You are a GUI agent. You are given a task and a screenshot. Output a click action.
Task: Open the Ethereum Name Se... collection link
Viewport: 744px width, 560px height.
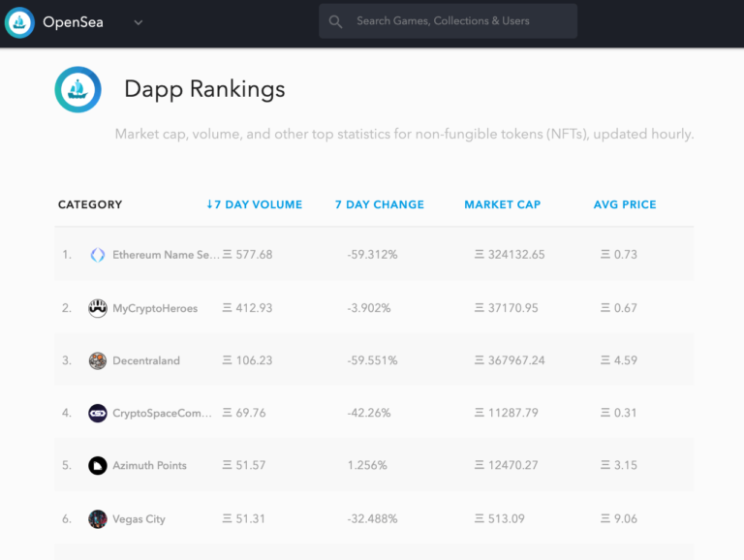[x=166, y=255]
